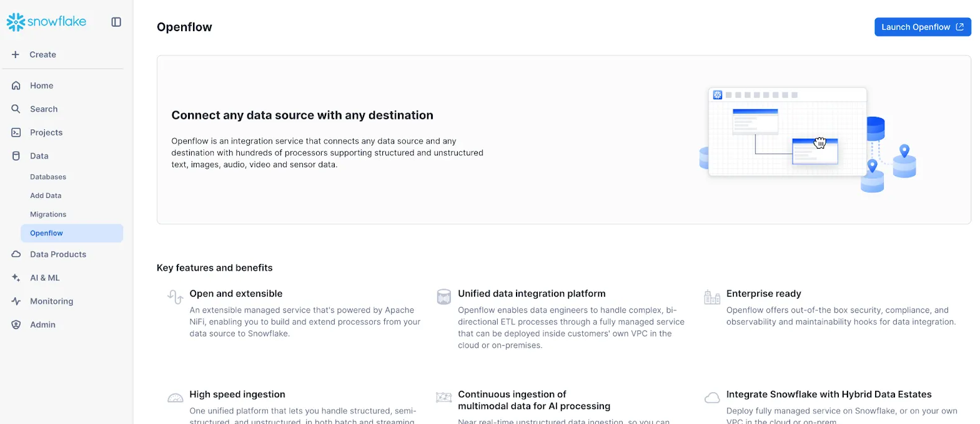The width and height of the screenshot is (980, 424).
Task: Select the Home icon in the sidebar
Action: [16, 85]
